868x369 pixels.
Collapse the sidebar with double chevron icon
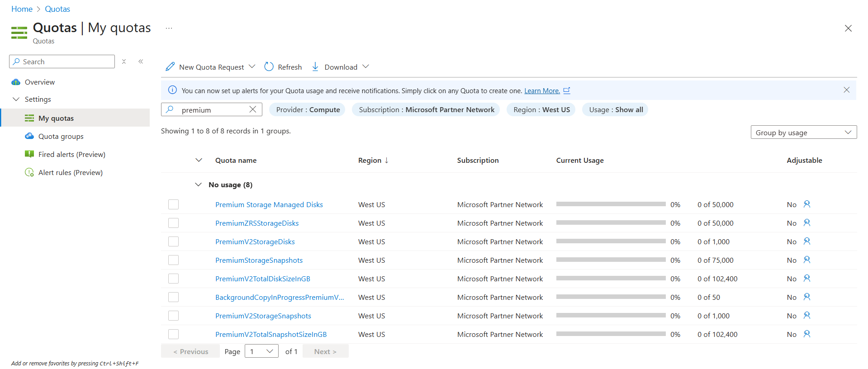pyautogui.click(x=141, y=61)
